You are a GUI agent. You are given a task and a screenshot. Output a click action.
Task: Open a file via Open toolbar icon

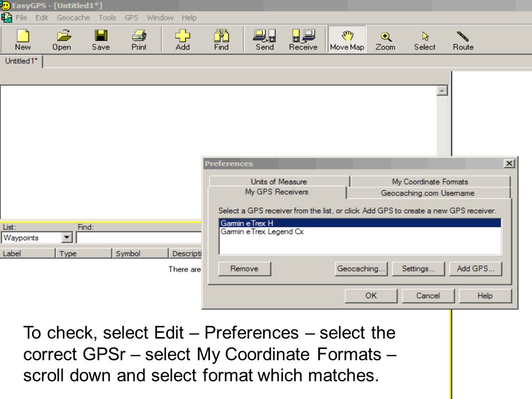(x=62, y=40)
